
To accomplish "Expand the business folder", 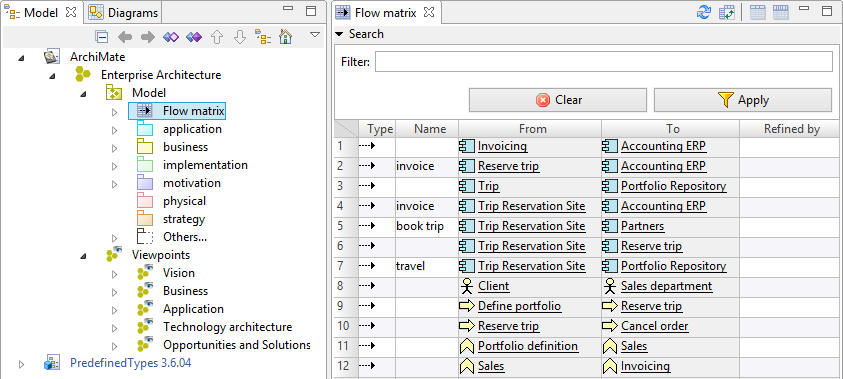I will (114, 147).
